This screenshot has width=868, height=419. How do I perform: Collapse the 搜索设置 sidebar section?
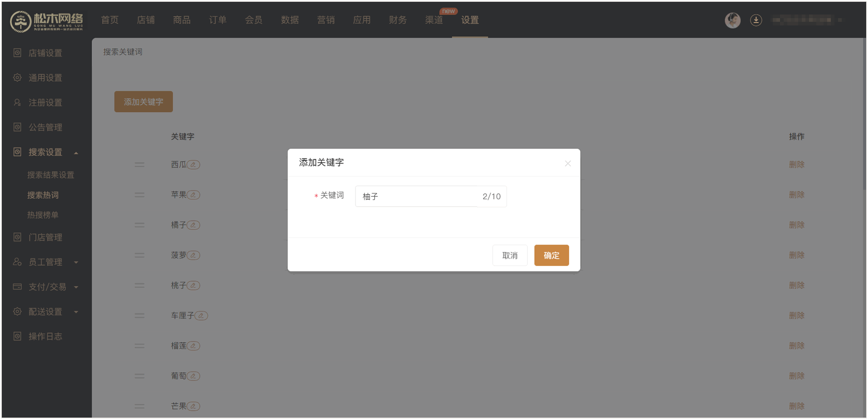coord(76,153)
